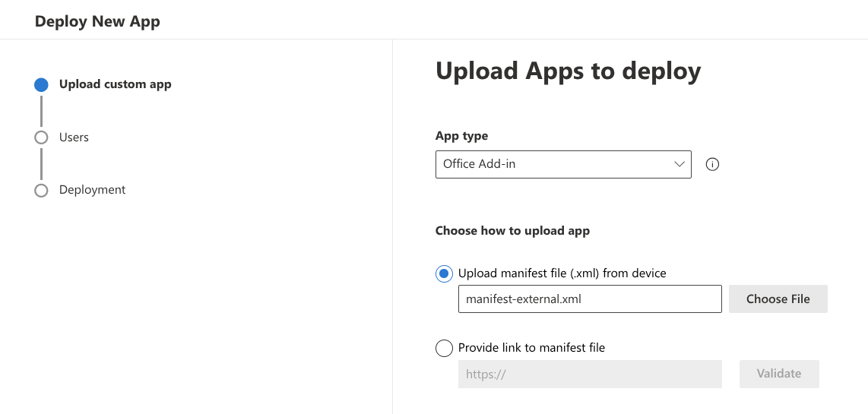Open the App type Office Add-in dropdown
868x414 pixels.
[x=562, y=164]
